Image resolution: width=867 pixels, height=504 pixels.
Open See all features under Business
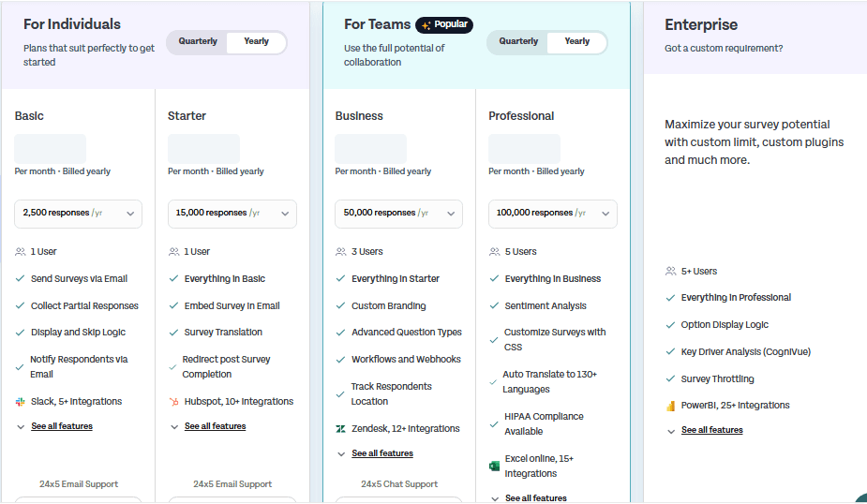(x=382, y=453)
